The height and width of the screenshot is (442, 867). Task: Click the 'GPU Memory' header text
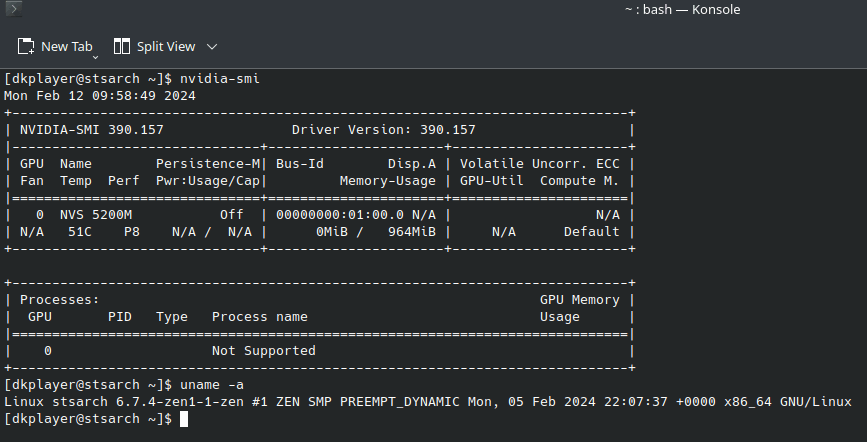[579, 300]
